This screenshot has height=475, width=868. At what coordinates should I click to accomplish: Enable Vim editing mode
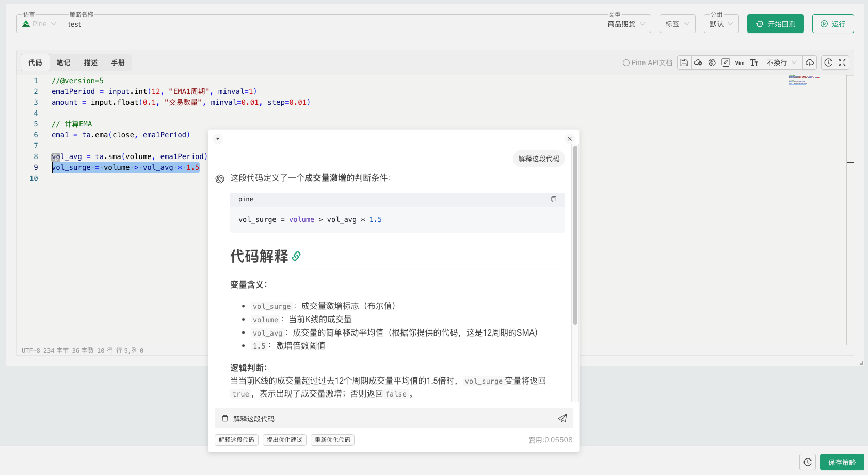click(740, 62)
